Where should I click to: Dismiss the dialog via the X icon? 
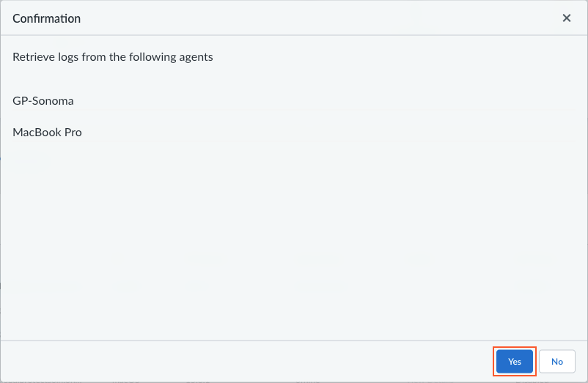(x=567, y=18)
